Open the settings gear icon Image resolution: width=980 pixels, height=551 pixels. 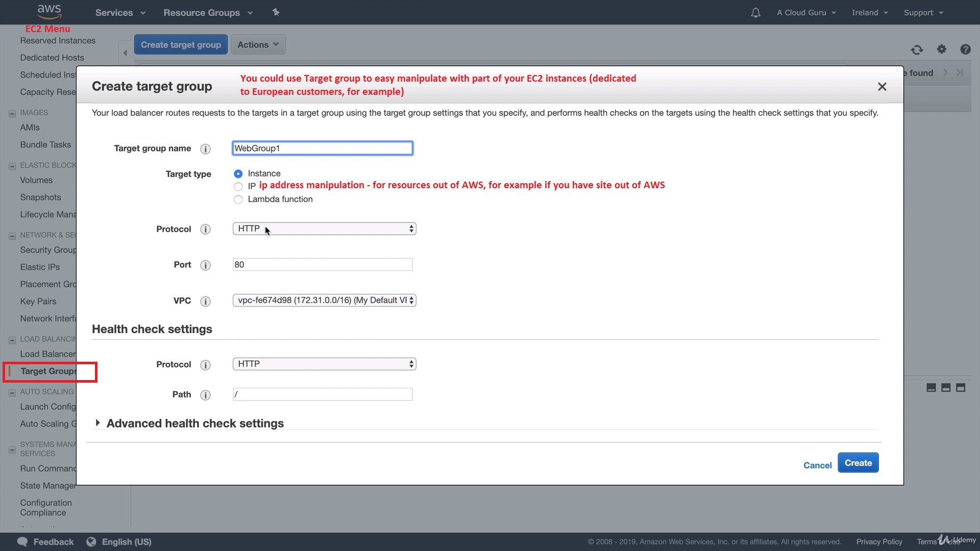click(941, 49)
